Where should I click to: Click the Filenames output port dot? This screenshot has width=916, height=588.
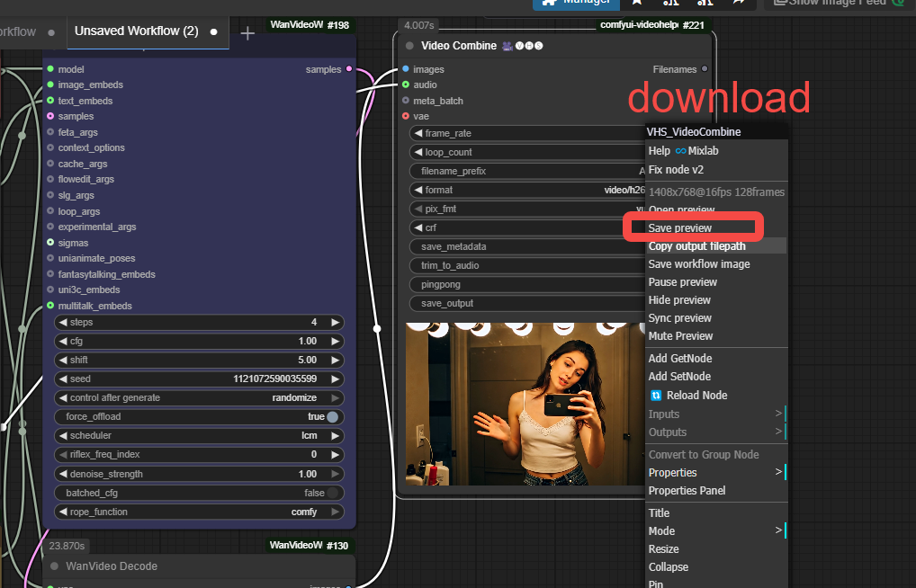705,69
